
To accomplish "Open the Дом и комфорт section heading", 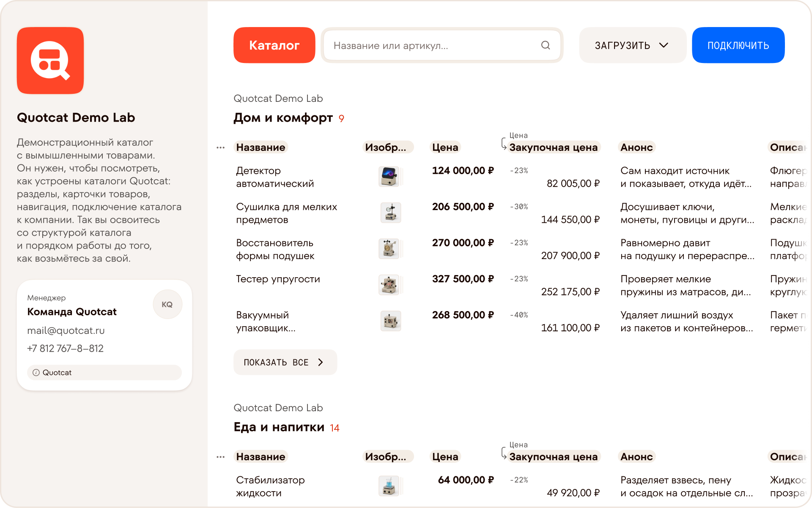I will pos(283,117).
